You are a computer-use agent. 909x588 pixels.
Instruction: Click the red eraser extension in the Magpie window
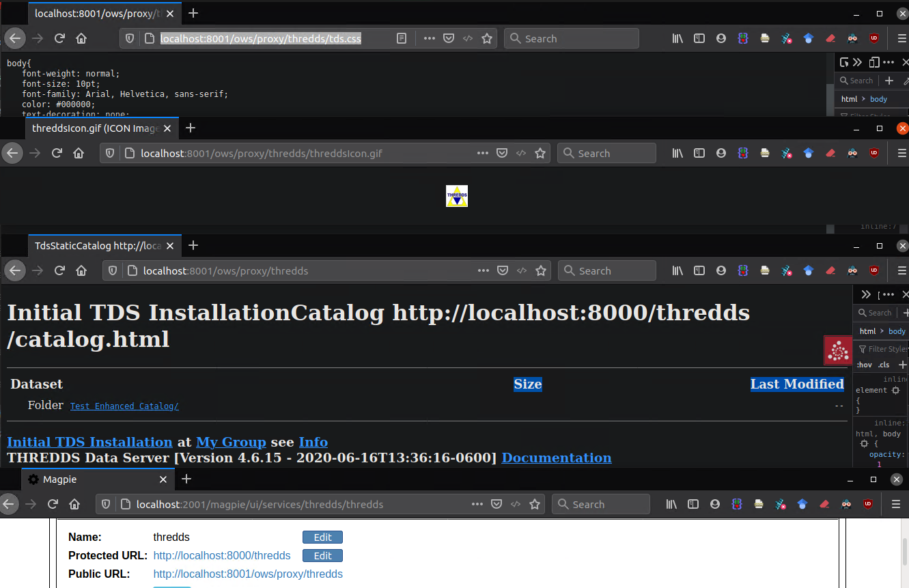[824, 505]
